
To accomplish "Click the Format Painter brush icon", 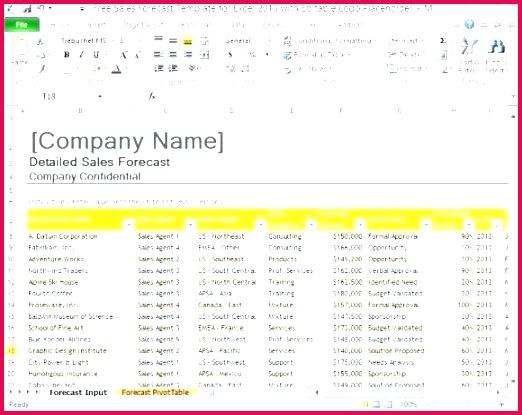I will (x=42, y=69).
